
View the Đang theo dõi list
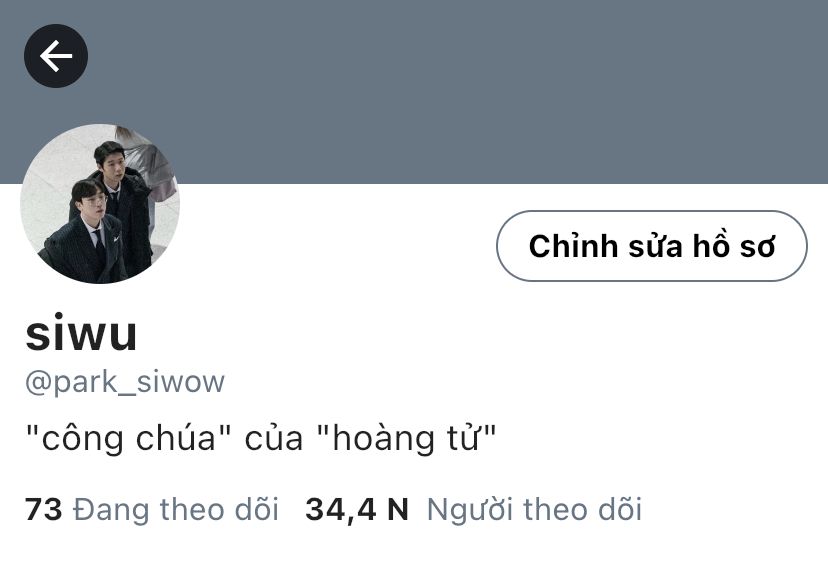click(x=176, y=510)
